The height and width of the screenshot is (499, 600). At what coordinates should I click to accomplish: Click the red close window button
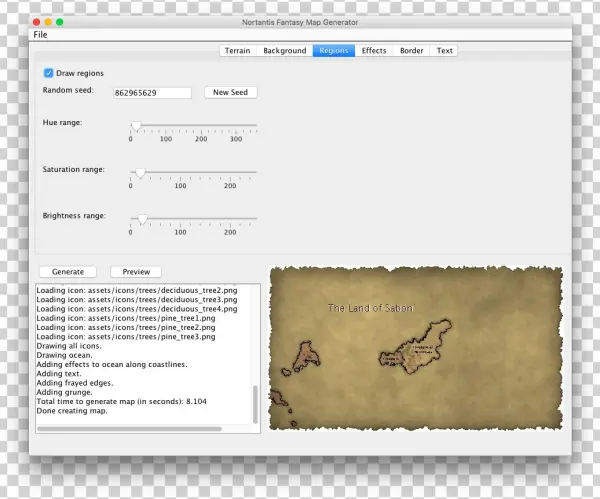(35, 21)
